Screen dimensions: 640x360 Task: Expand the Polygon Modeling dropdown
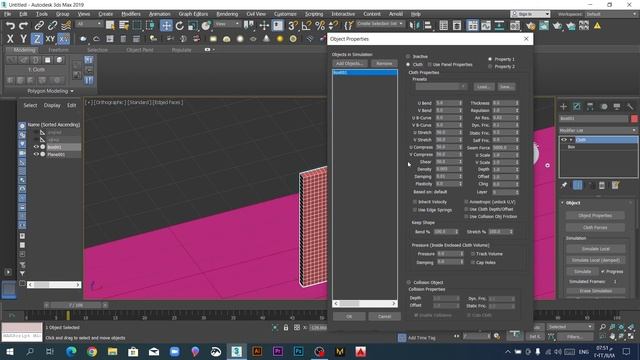(x=51, y=91)
